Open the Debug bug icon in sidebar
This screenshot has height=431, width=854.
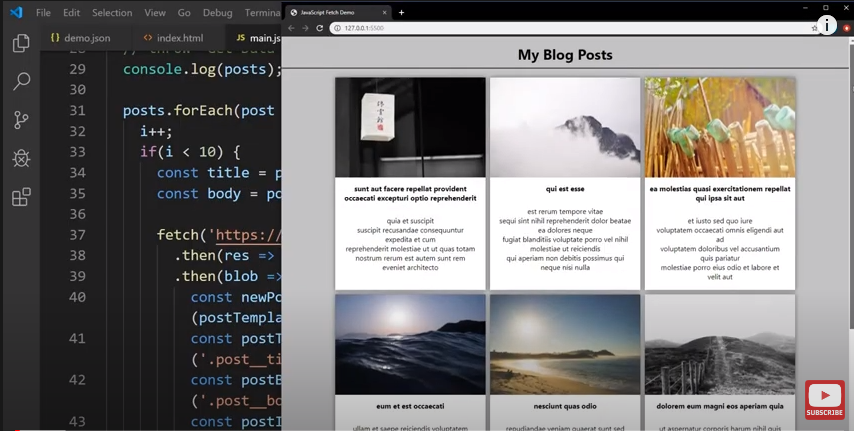tap(21, 159)
